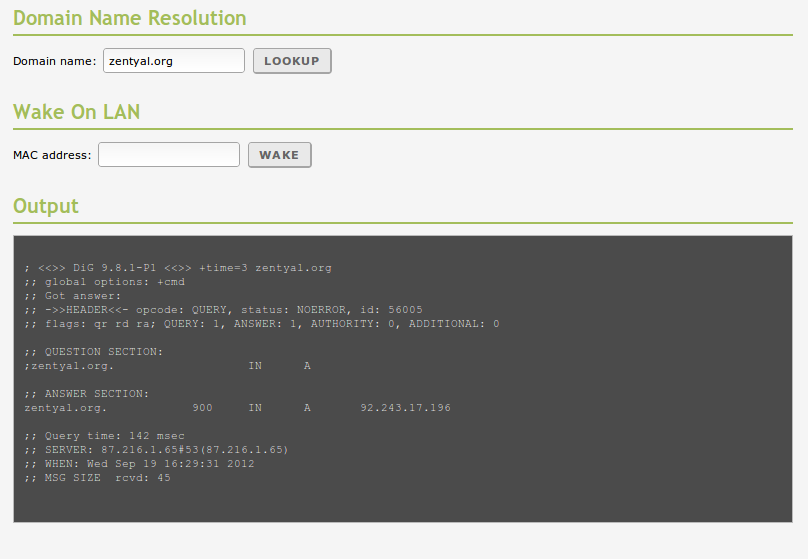Click the HEADER opcode QUERY status line
Screen dimensions: 808x559
coord(223,310)
